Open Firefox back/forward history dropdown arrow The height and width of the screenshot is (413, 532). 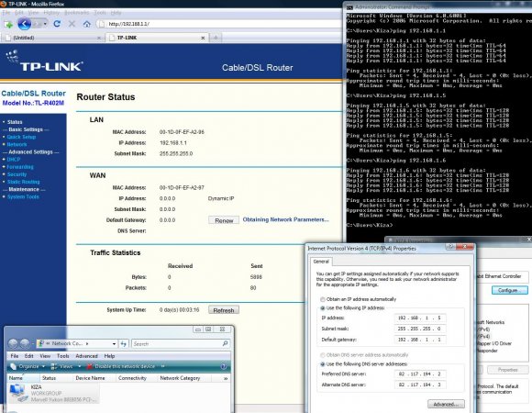[45, 24]
